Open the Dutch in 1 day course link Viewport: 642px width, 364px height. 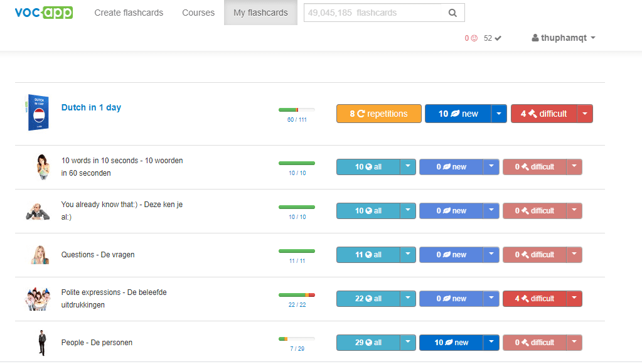pyautogui.click(x=91, y=107)
